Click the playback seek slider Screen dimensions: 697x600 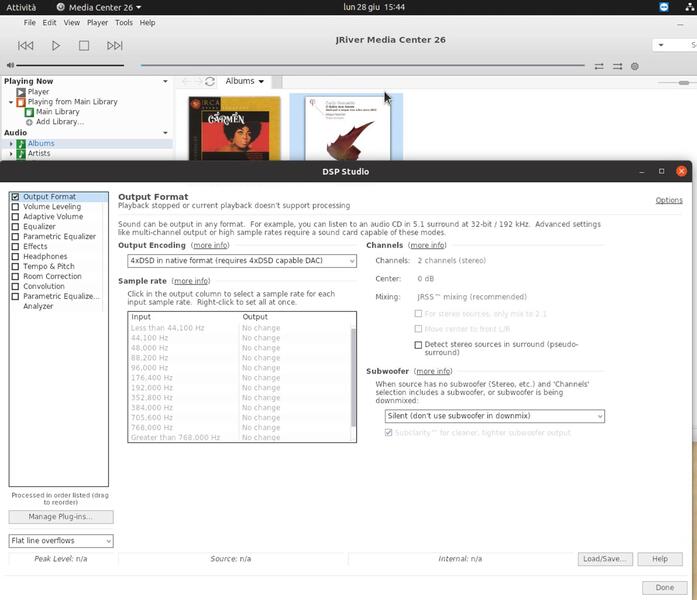tap(360, 66)
